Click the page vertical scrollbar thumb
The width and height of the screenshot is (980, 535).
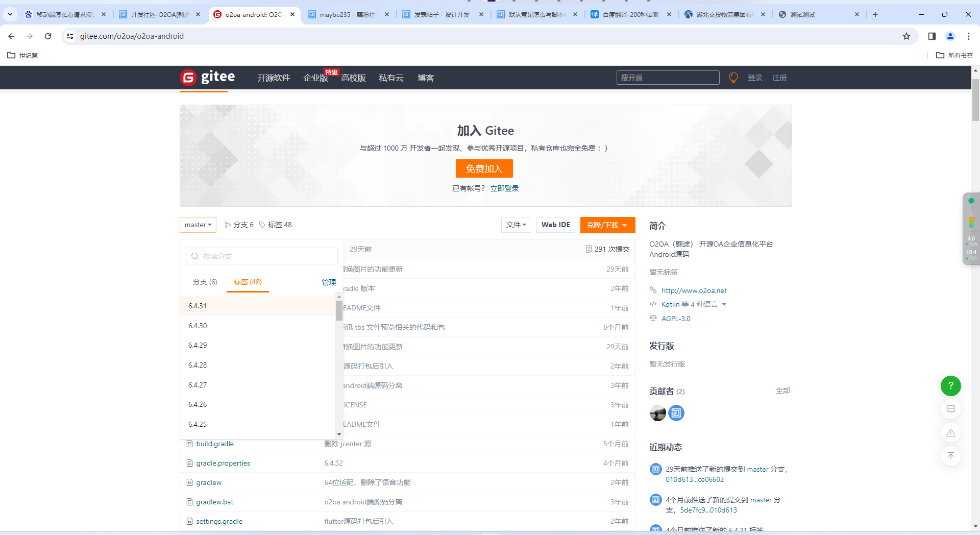[x=975, y=100]
